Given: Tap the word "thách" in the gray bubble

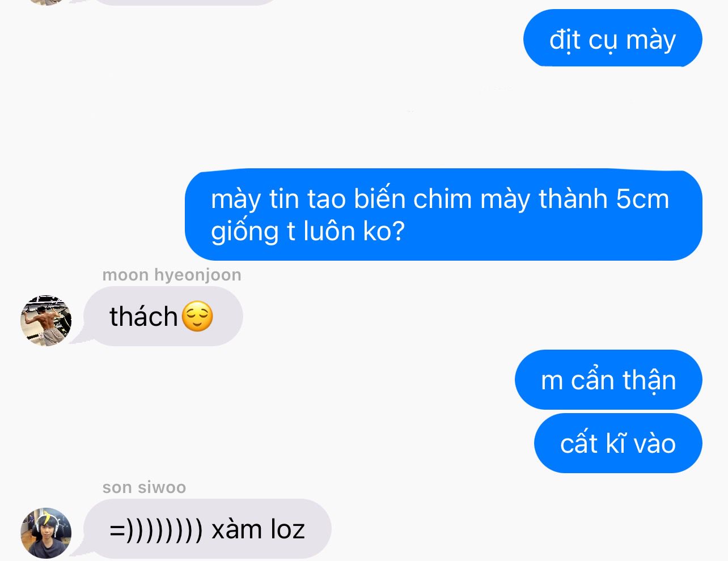Looking at the screenshot, I should [143, 316].
